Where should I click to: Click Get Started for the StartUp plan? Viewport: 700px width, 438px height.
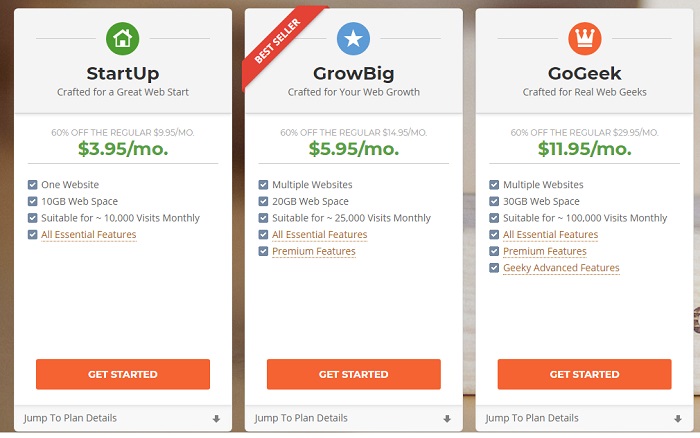point(123,374)
